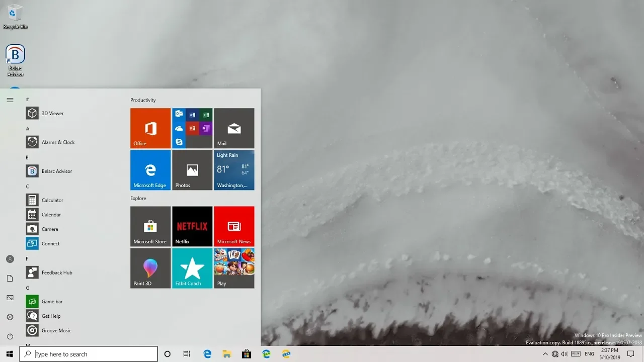Click the letter A header in app list
Viewport: 644px width, 362px height.
point(28,129)
